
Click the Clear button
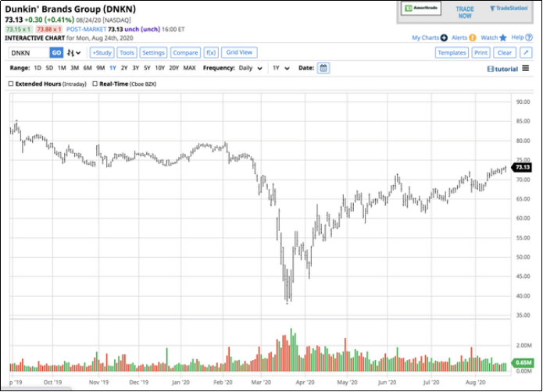[505, 52]
